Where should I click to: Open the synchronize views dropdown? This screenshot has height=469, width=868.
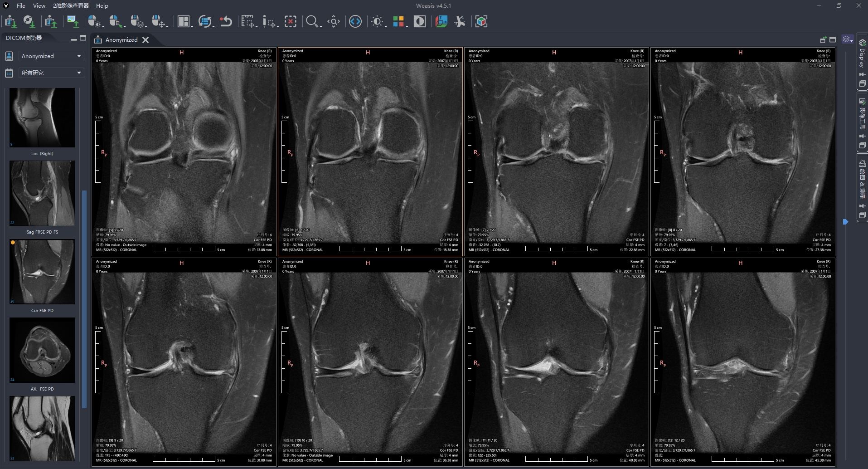206,21
